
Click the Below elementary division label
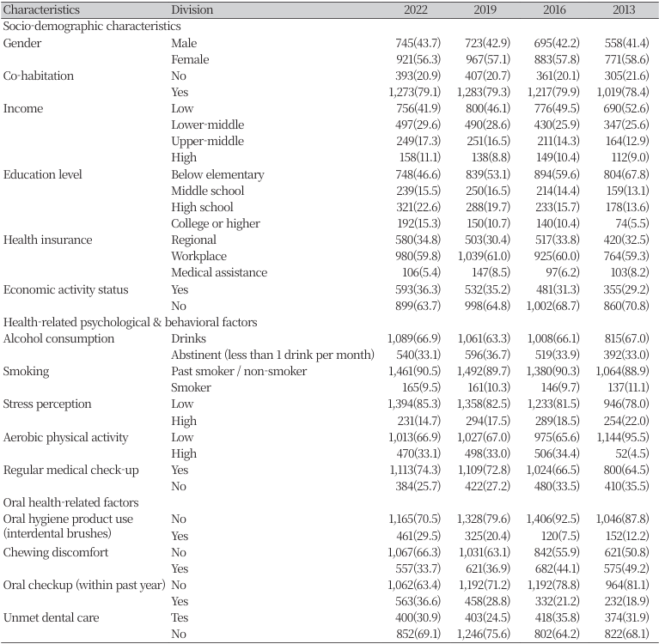(x=217, y=174)
